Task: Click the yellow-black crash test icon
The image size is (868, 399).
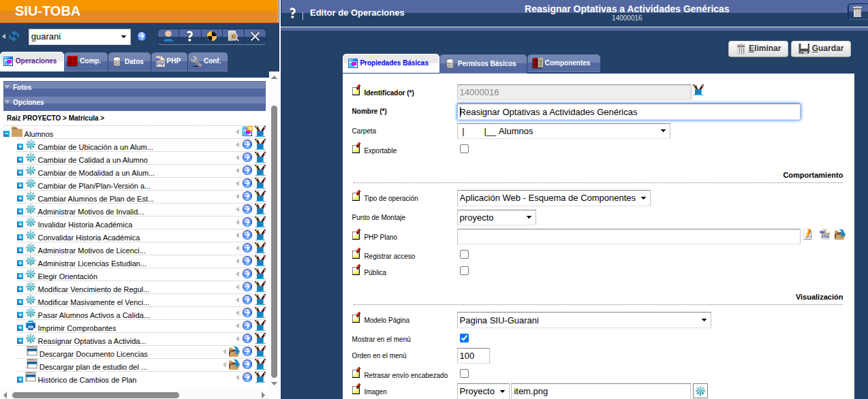Action: [x=211, y=36]
